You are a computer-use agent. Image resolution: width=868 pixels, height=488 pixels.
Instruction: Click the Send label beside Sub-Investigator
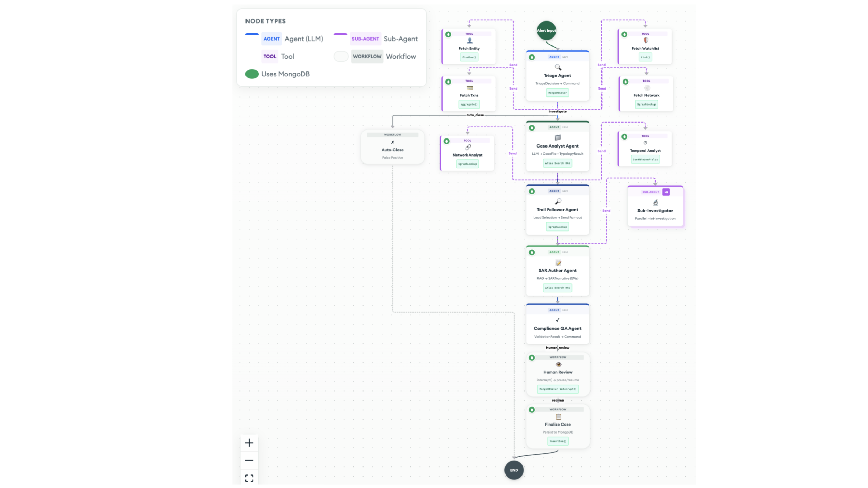pos(606,211)
